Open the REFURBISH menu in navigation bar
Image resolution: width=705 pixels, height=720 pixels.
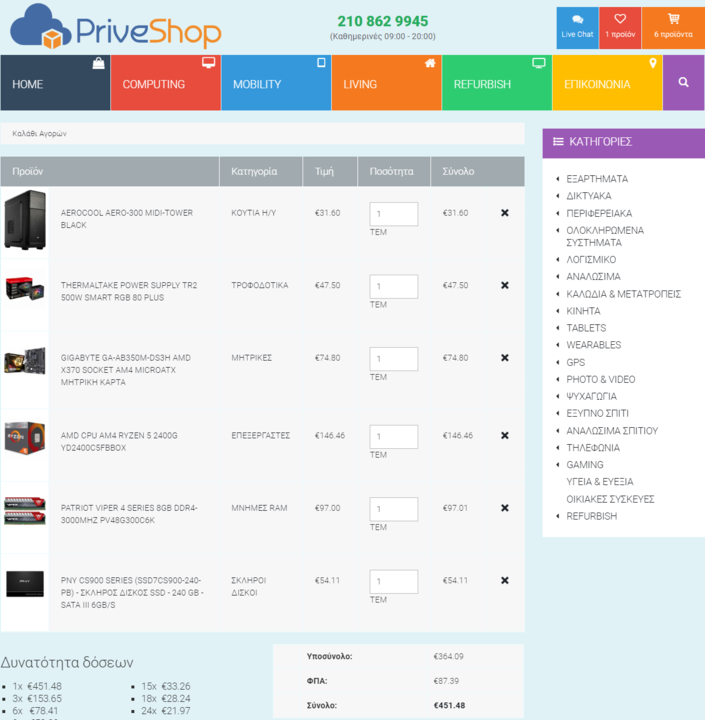(497, 83)
